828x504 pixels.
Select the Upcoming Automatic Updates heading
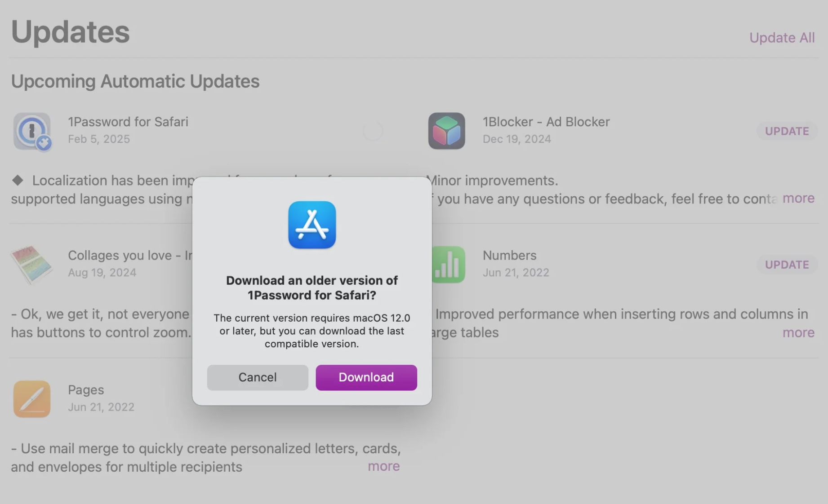pyautogui.click(x=135, y=81)
